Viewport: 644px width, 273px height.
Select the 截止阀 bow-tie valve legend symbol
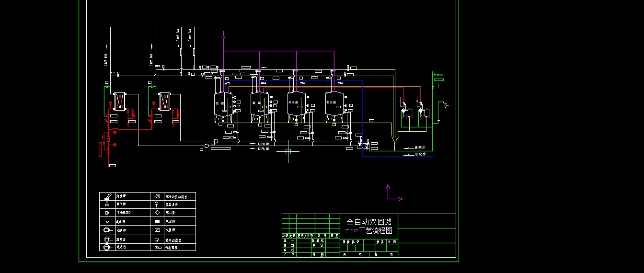107,222
